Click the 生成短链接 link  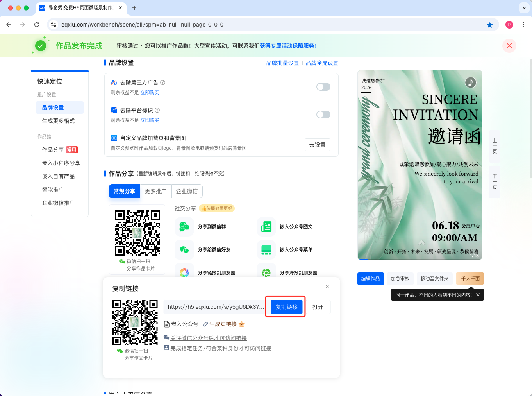pyautogui.click(x=223, y=324)
